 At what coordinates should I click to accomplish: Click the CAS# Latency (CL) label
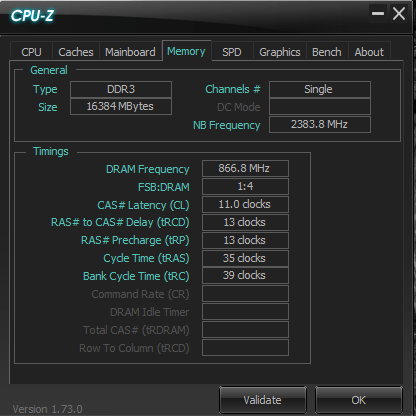(x=143, y=205)
